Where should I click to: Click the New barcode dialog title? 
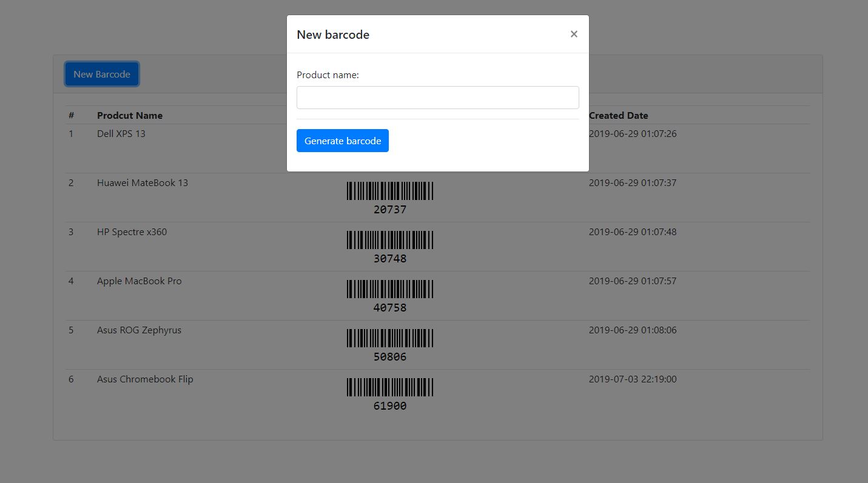tap(332, 35)
